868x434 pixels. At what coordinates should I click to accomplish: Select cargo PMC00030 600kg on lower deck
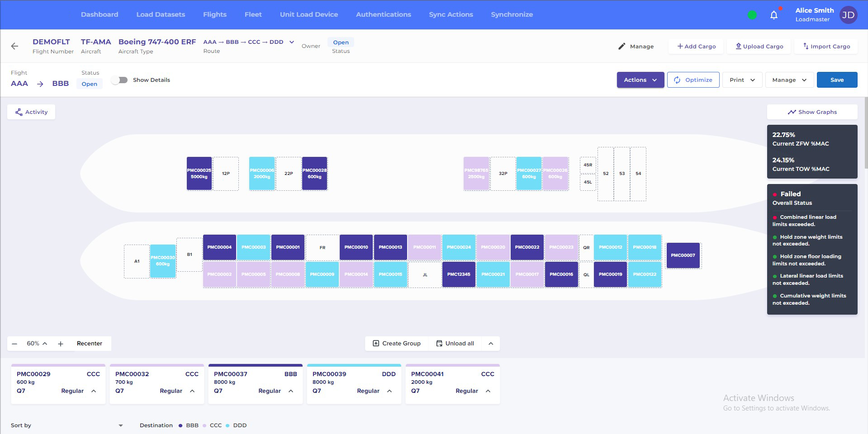pos(163,261)
